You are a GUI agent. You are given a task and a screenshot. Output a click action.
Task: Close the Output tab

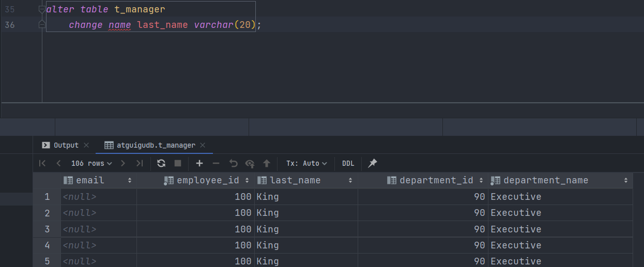click(86, 145)
